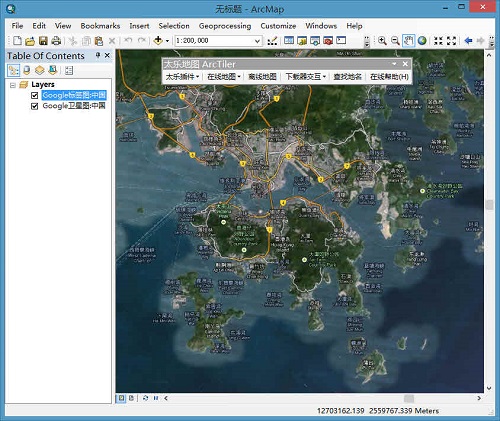Click the Go Back to Previous Extent arrow
Viewport: 500px width, 421px height.
[468, 41]
